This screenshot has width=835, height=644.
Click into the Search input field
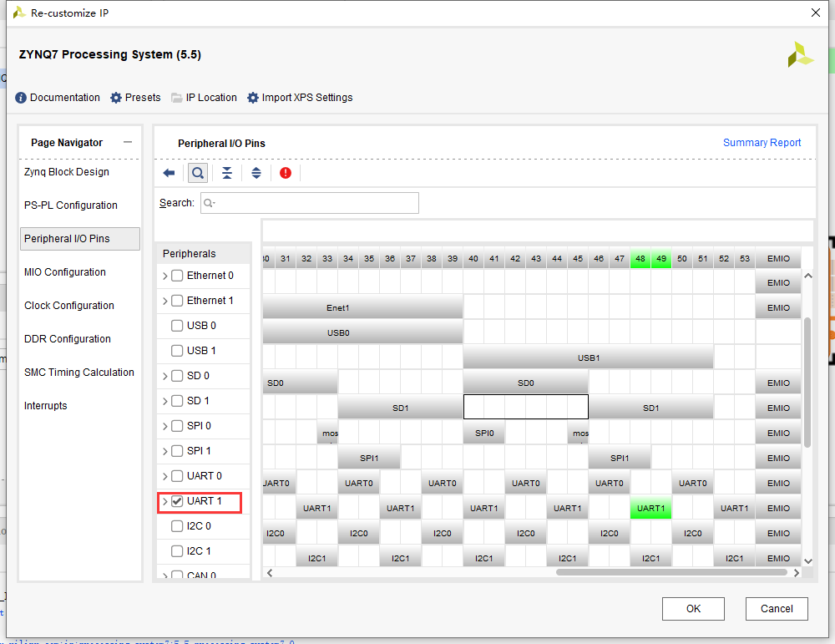(x=310, y=203)
